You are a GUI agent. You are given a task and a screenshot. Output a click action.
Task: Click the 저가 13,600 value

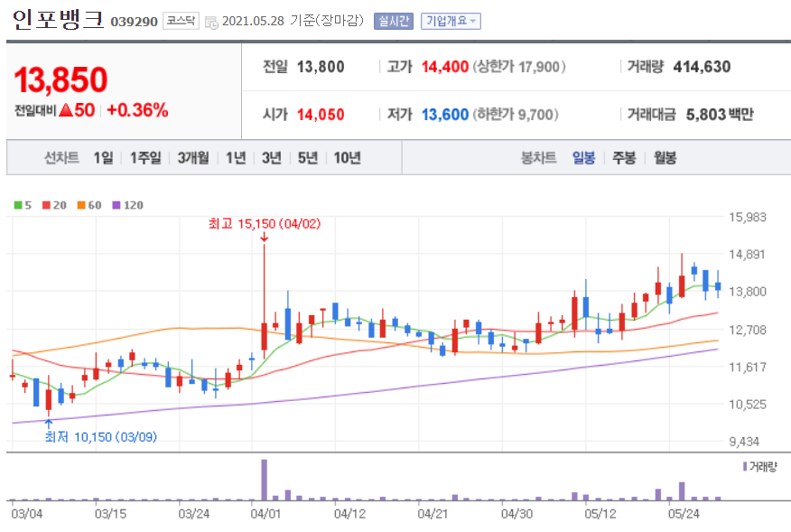(445, 115)
